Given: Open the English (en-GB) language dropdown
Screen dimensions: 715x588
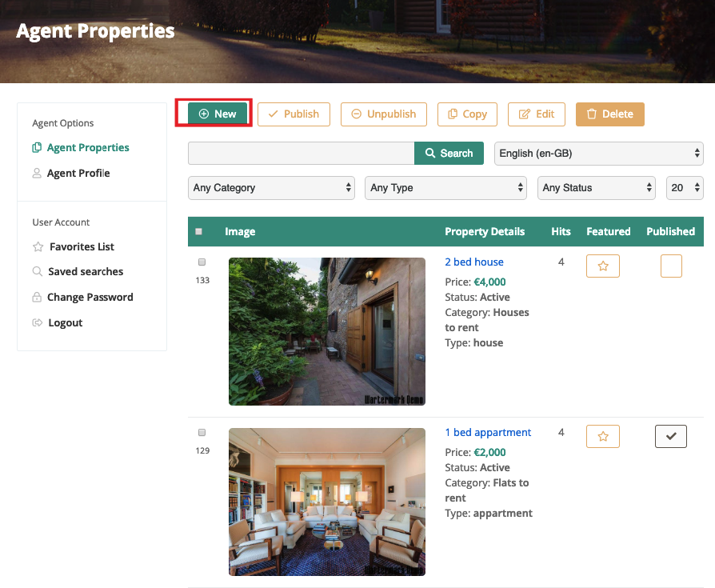Looking at the screenshot, I should coord(598,153).
